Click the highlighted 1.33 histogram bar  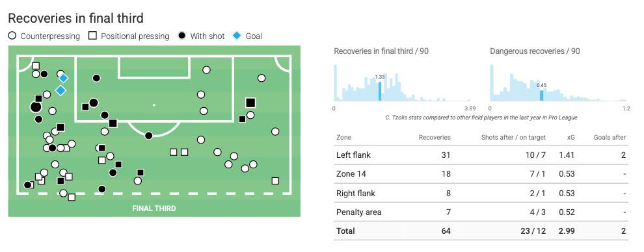coord(379,92)
